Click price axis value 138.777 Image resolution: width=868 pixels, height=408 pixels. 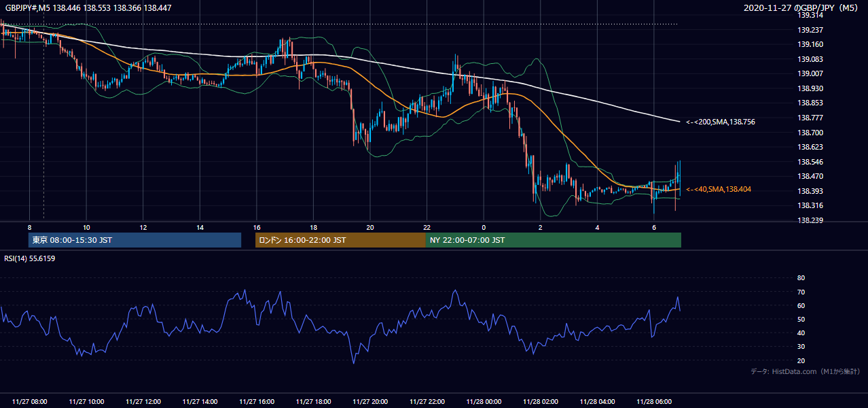(x=810, y=118)
